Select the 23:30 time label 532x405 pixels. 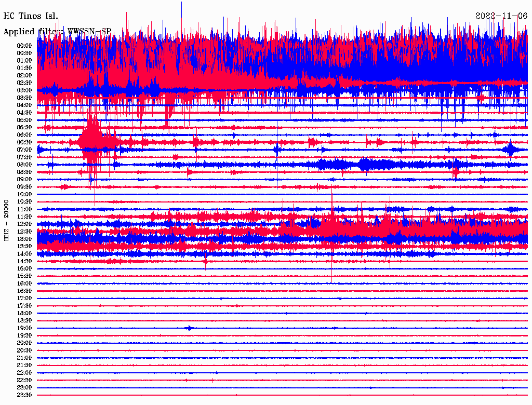pyautogui.click(x=24, y=395)
